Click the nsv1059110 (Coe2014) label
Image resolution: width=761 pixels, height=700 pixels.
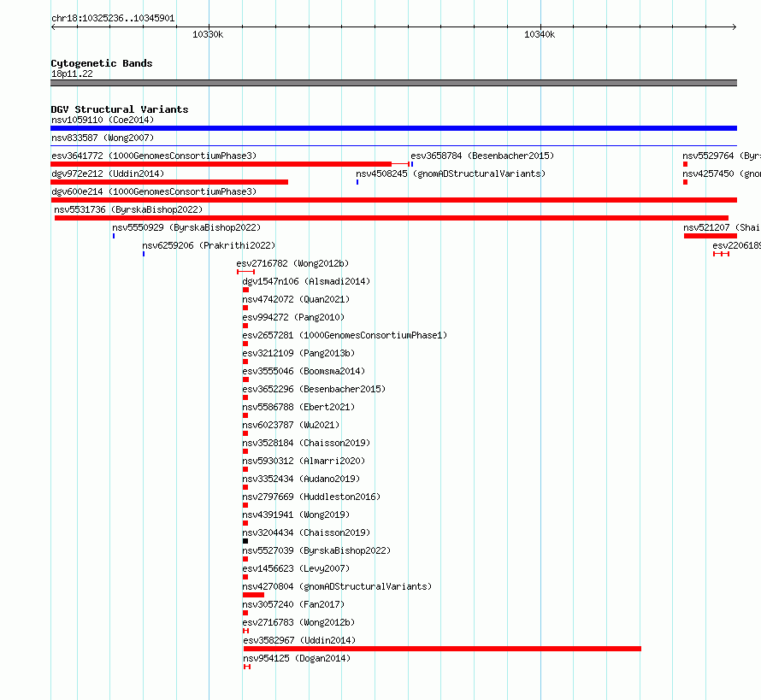[x=103, y=120]
